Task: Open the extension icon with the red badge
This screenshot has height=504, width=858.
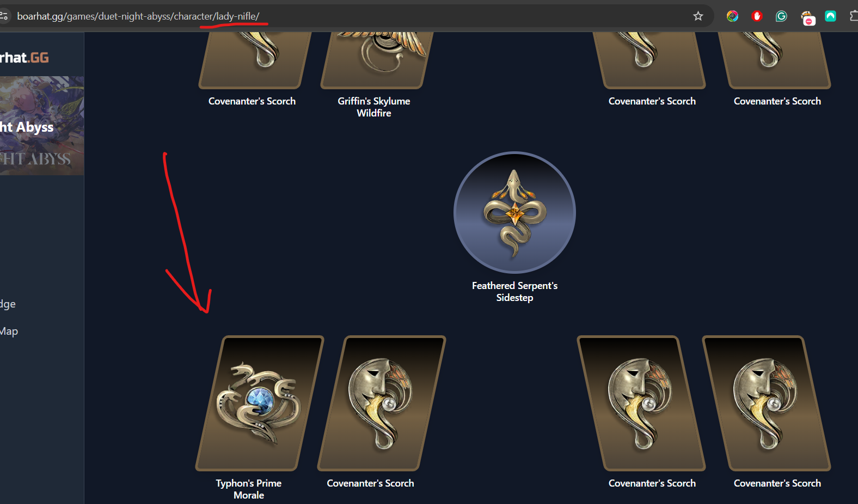Action: [x=808, y=18]
